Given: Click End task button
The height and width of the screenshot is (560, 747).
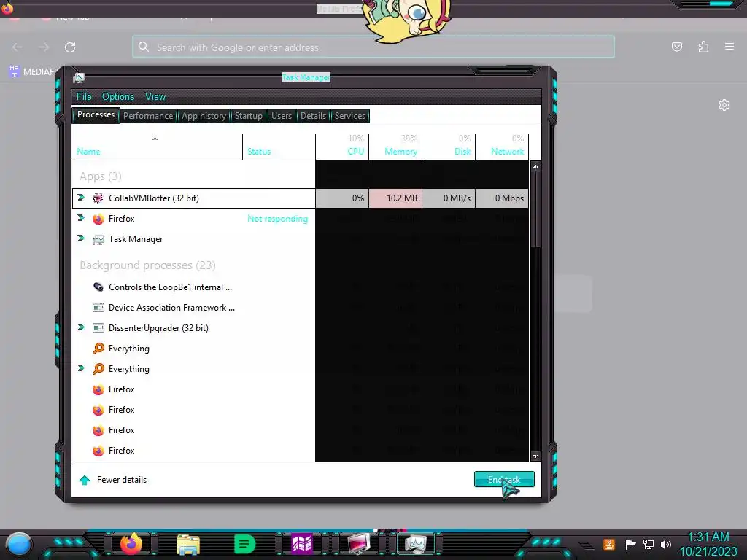Looking at the screenshot, I should coord(504,480).
